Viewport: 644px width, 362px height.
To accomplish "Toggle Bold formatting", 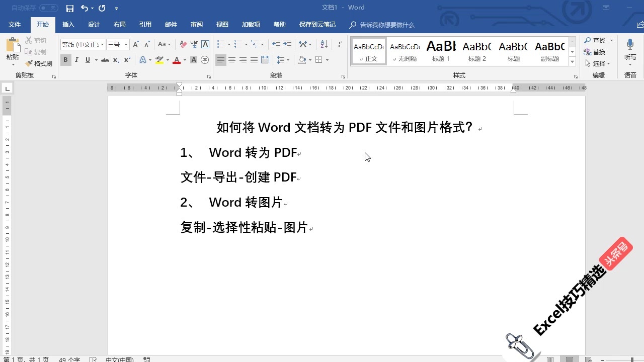I will pyautogui.click(x=65, y=60).
